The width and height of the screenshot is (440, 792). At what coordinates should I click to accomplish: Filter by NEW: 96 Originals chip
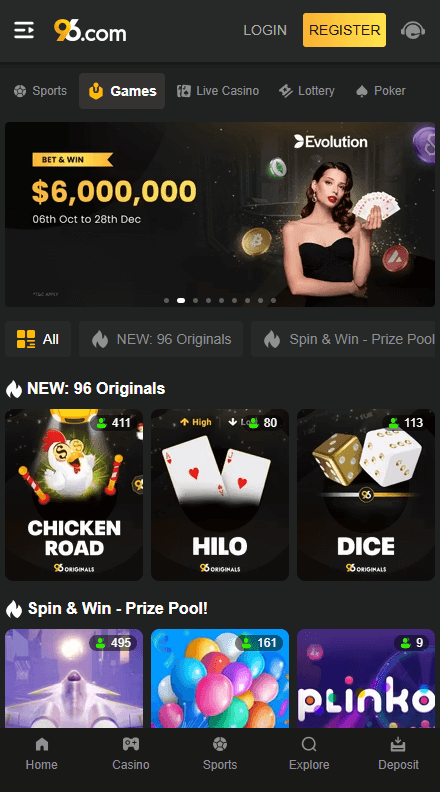pos(161,339)
